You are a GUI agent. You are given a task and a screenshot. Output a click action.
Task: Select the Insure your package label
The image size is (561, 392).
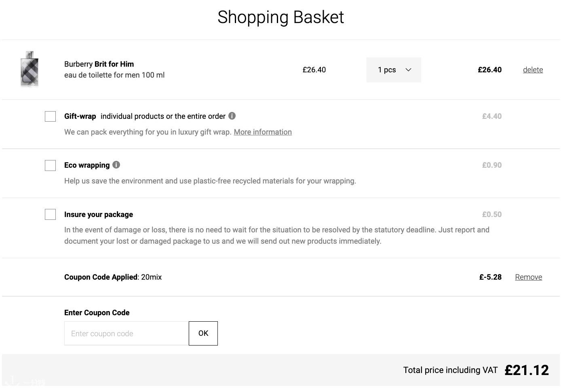(x=99, y=215)
